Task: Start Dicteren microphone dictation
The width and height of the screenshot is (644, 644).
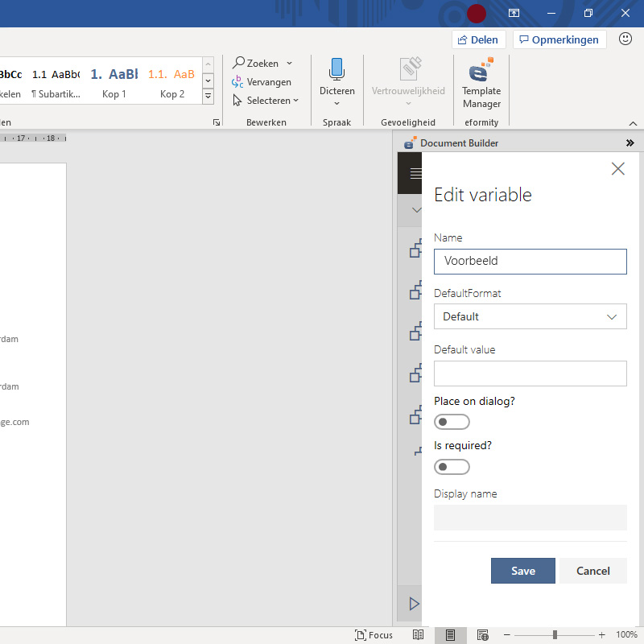Action: click(336, 80)
